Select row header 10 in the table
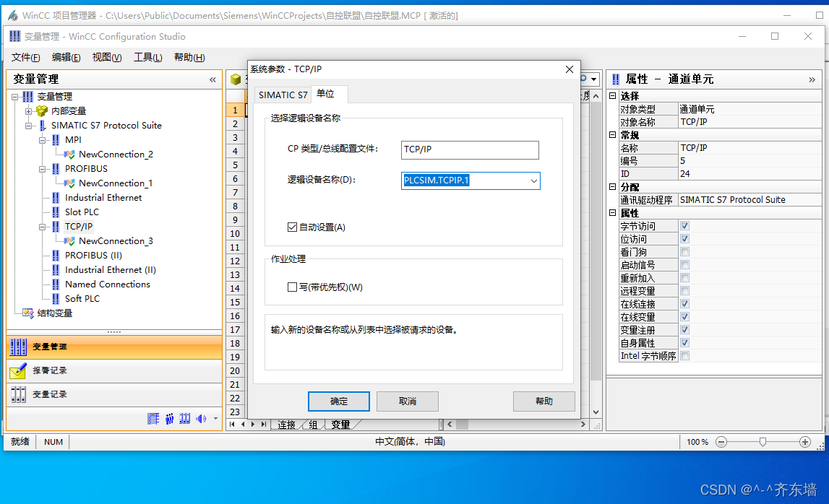 [236, 233]
